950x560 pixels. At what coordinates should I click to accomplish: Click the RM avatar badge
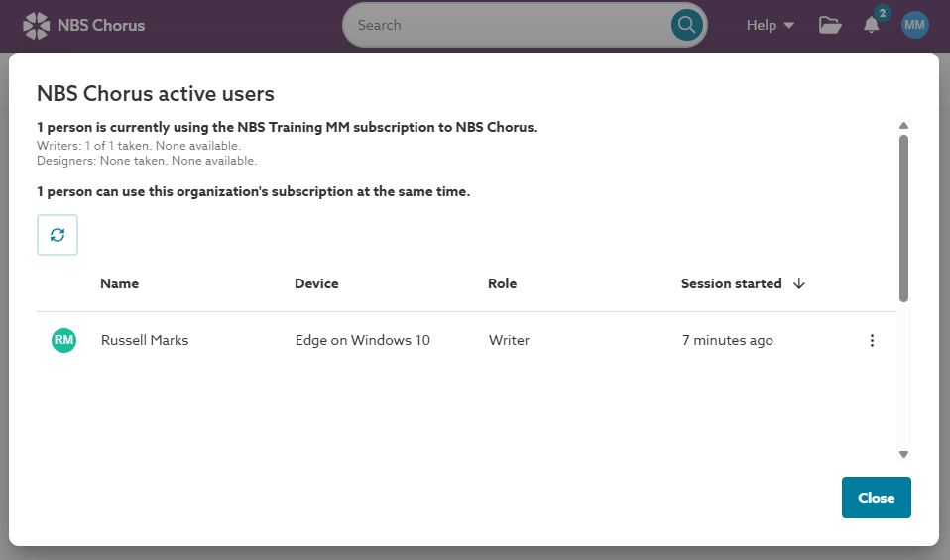click(63, 340)
